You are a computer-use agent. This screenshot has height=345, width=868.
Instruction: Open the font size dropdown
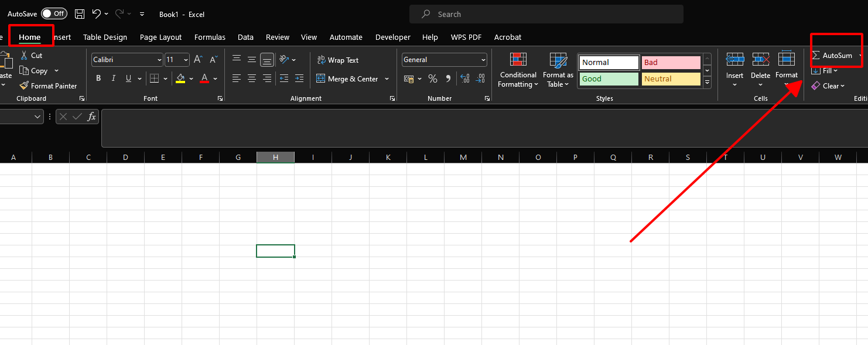pyautogui.click(x=185, y=59)
